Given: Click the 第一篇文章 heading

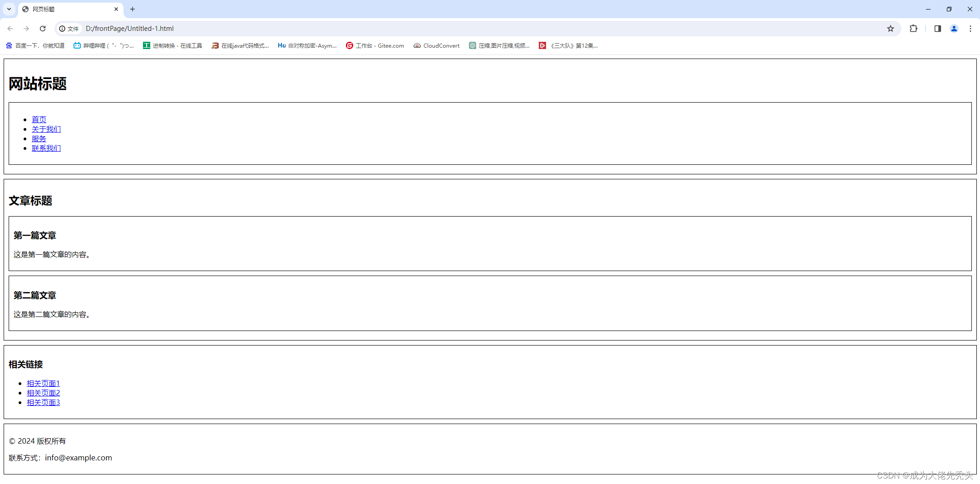Looking at the screenshot, I should tap(35, 235).
